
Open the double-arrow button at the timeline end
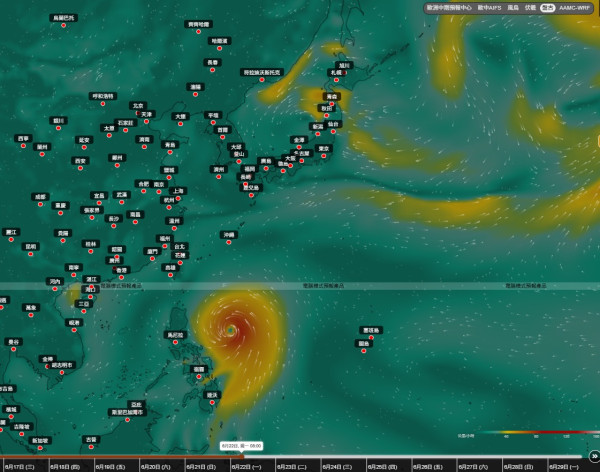[594, 456]
